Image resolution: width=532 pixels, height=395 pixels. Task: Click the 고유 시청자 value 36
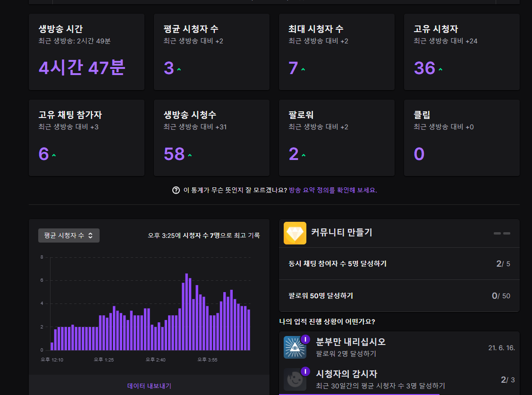click(424, 68)
